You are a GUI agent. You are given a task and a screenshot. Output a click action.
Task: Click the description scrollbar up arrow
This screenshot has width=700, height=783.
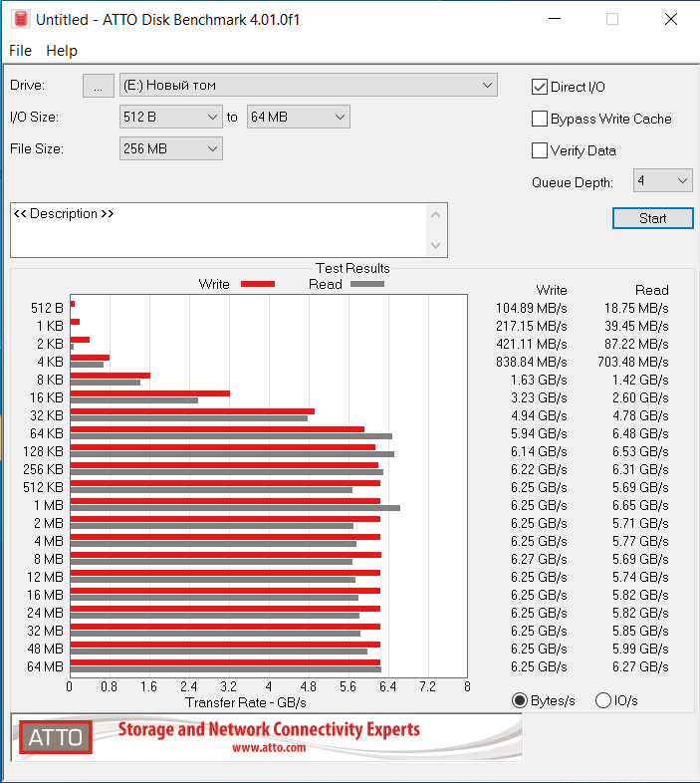tap(435, 215)
